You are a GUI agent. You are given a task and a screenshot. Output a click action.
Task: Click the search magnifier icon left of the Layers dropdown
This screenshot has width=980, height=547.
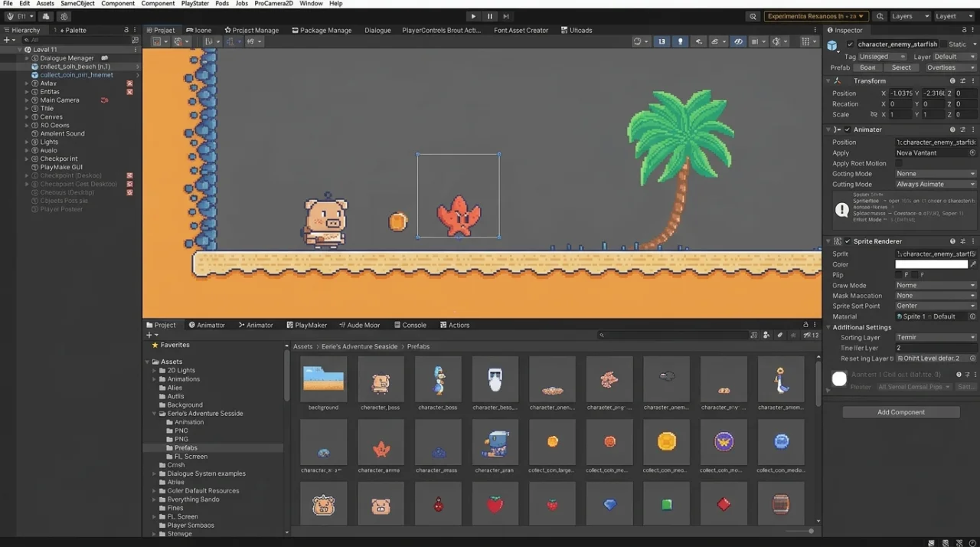(880, 16)
